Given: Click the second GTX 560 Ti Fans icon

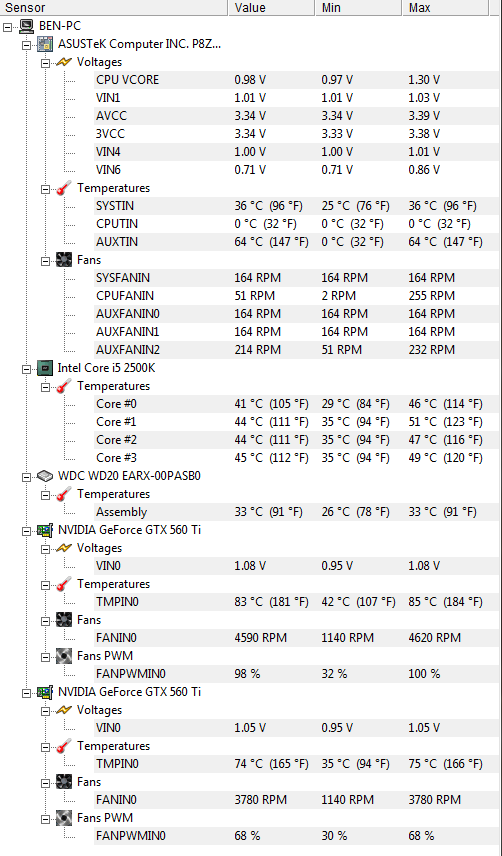Looking at the screenshot, I should pos(64,782).
